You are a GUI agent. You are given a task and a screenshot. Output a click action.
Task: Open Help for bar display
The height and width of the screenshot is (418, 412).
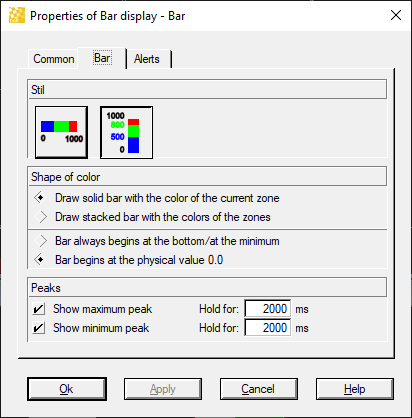[355, 389]
